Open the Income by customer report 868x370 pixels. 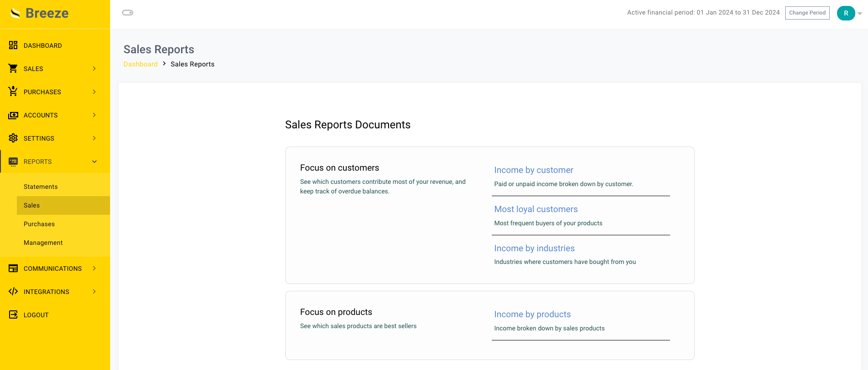tap(533, 170)
